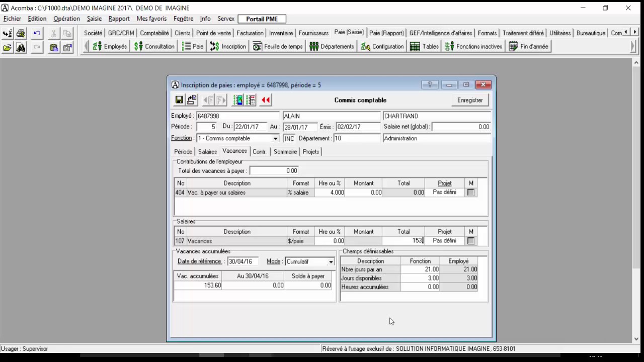Click the list icon before the red arrows
Screen dimensions: 644x362
[x=251, y=100]
